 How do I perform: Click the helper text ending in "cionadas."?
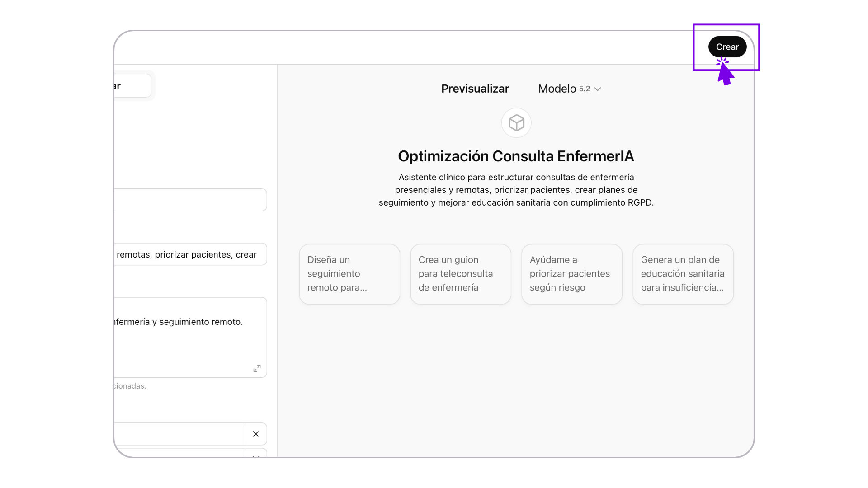click(130, 386)
